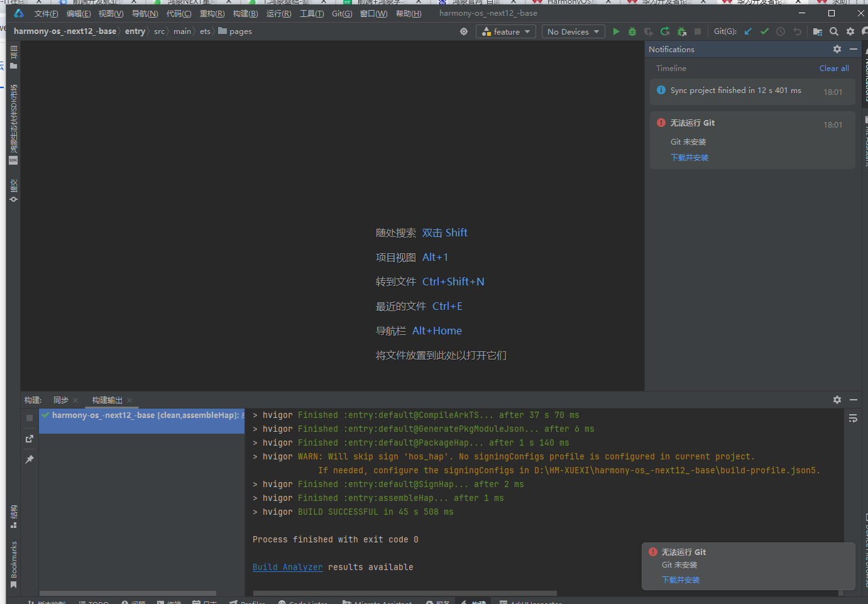Click the apply changes reload icon
Image resolution: width=868 pixels, height=604 pixels.
(665, 31)
